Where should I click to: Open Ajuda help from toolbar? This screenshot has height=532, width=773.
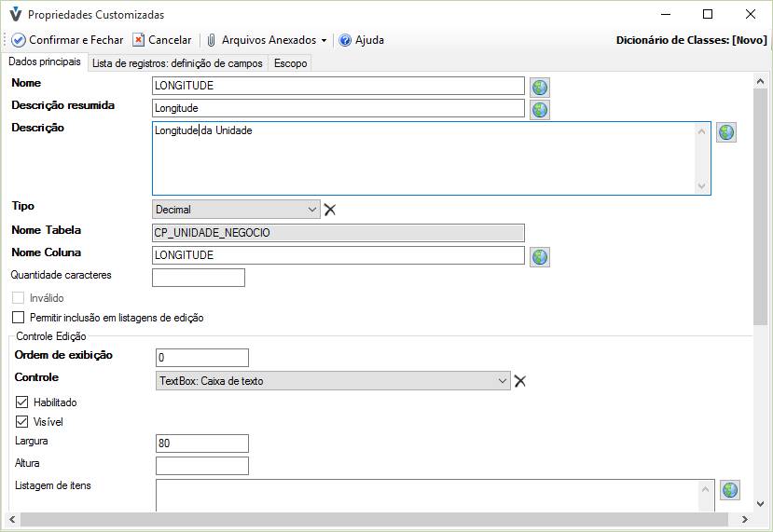(361, 40)
